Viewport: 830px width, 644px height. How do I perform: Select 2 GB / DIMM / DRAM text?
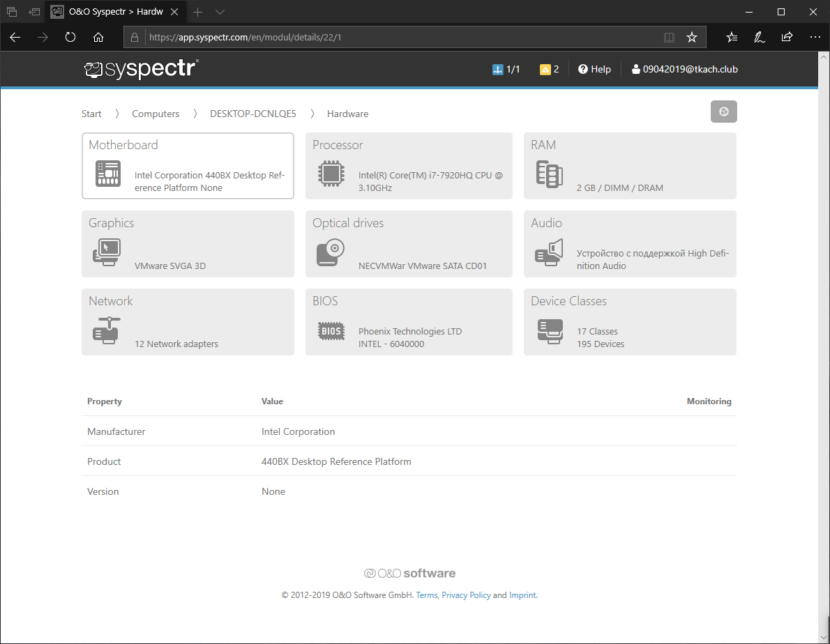point(620,187)
